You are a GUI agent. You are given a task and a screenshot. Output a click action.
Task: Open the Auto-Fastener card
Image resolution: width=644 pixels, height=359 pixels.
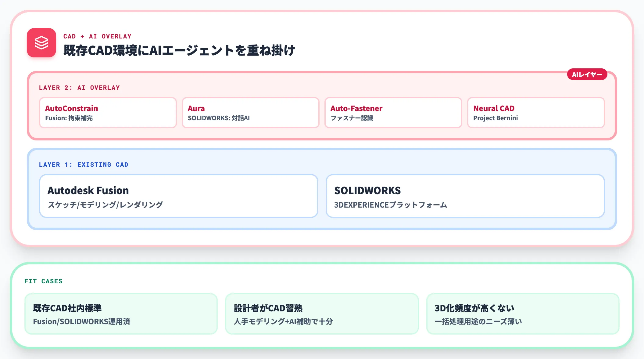click(393, 113)
